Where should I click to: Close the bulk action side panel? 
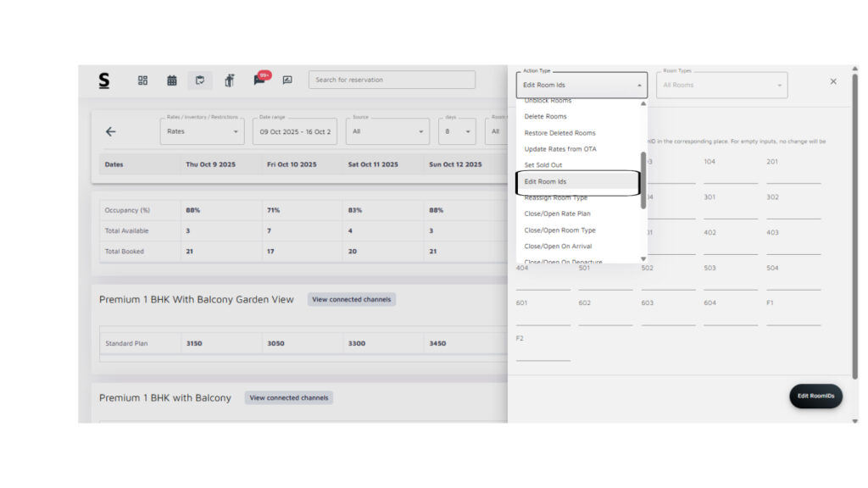832,81
